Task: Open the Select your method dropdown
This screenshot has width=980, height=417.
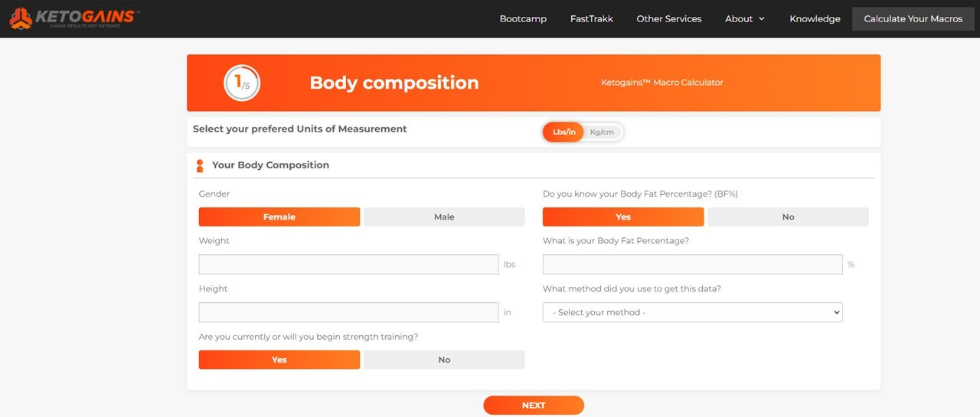Action: pos(692,312)
